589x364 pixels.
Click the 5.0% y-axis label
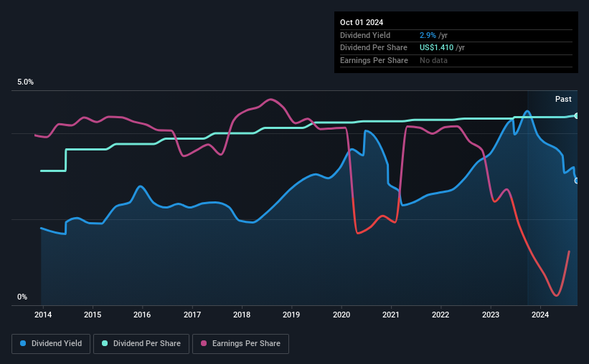pyautogui.click(x=25, y=82)
